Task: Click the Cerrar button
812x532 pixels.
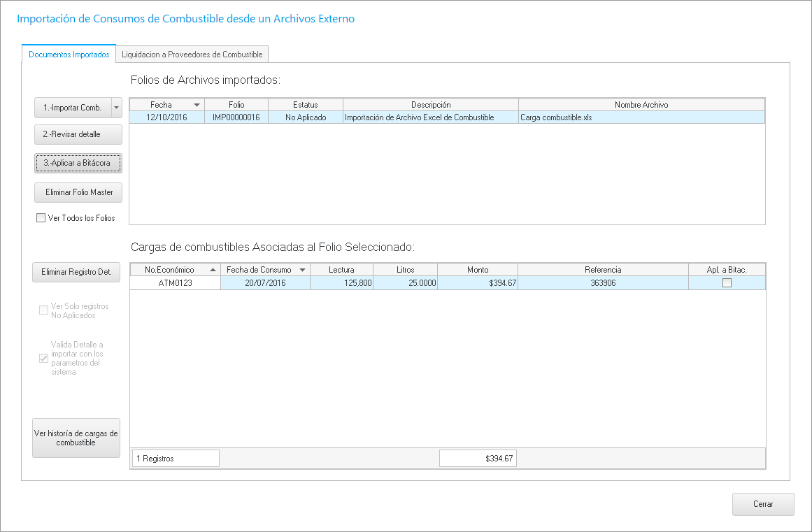Action: 763,504
